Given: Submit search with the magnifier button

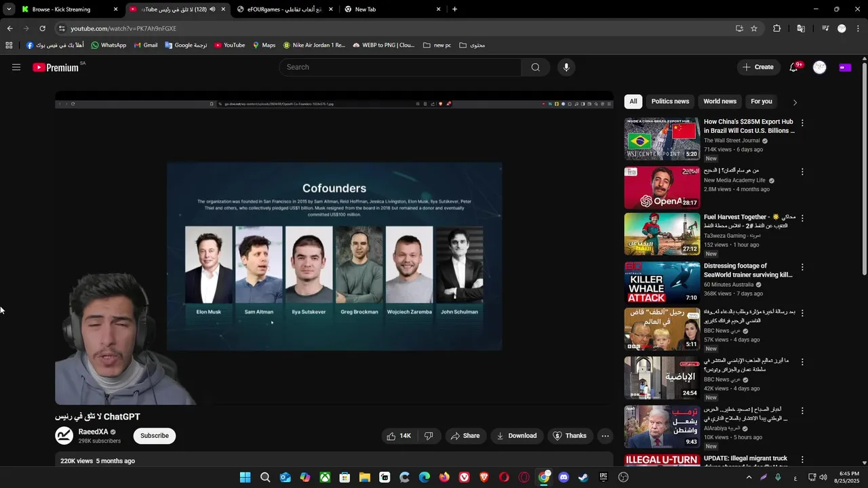Looking at the screenshot, I should [x=536, y=67].
